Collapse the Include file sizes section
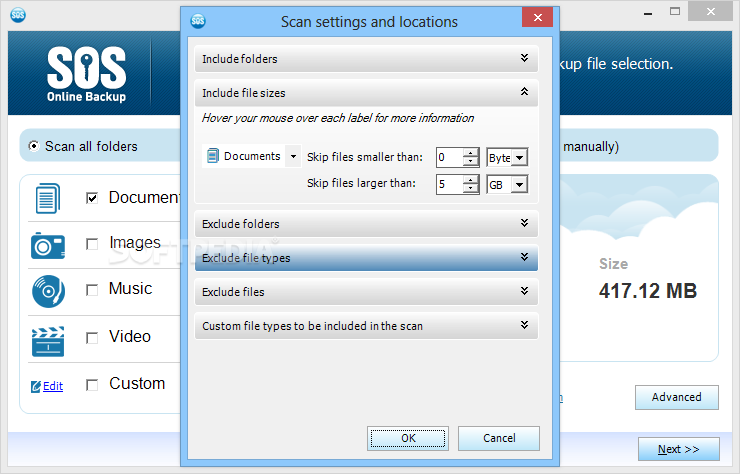This screenshot has width=740, height=474. tap(366, 93)
